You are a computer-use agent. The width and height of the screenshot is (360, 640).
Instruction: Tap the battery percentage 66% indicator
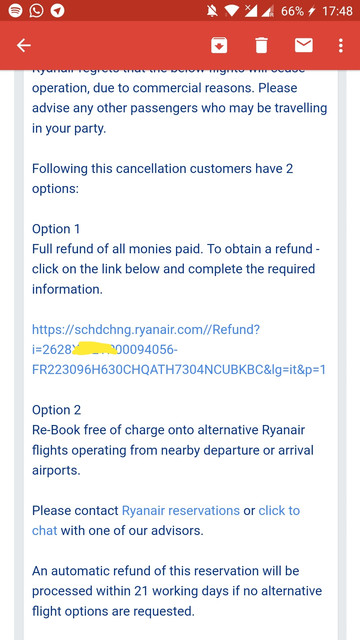(x=292, y=11)
